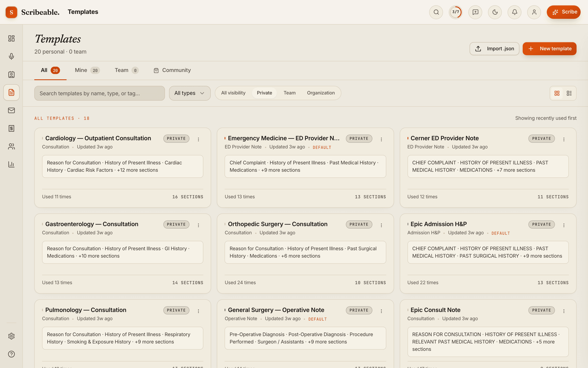Open options menu for Epic Admission H&P
The image size is (588, 368).
(564, 225)
